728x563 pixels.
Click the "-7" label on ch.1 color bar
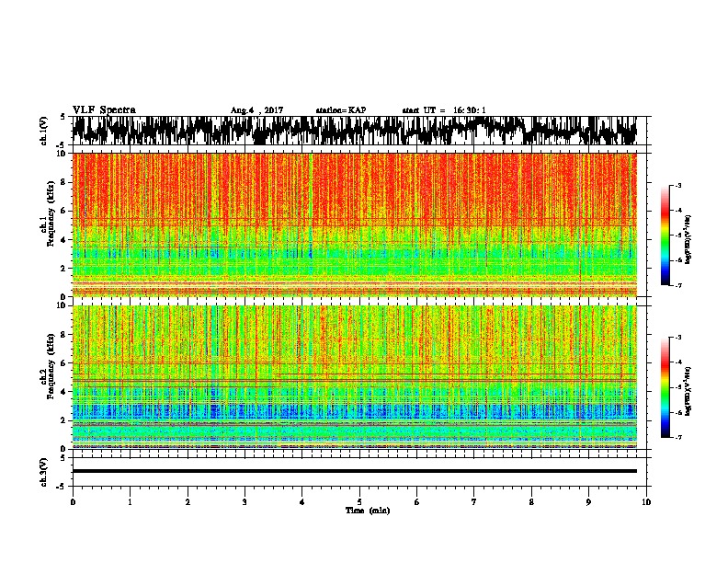(x=678, y=285)
